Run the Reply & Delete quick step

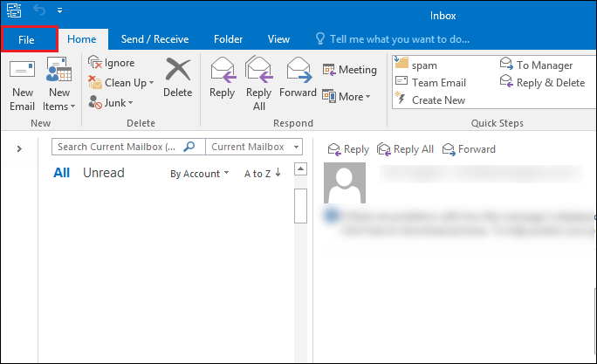coord(542,83)
